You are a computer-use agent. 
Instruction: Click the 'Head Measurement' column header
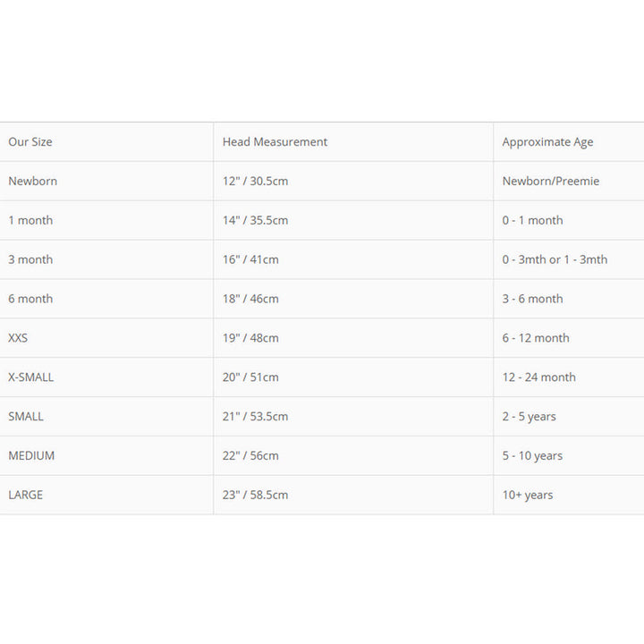point(275,142)
